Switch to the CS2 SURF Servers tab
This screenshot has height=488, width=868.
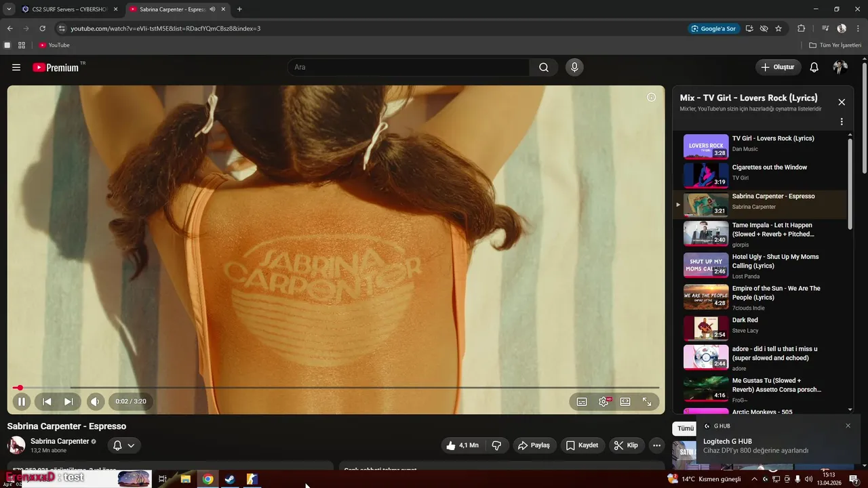click(70, 9)
